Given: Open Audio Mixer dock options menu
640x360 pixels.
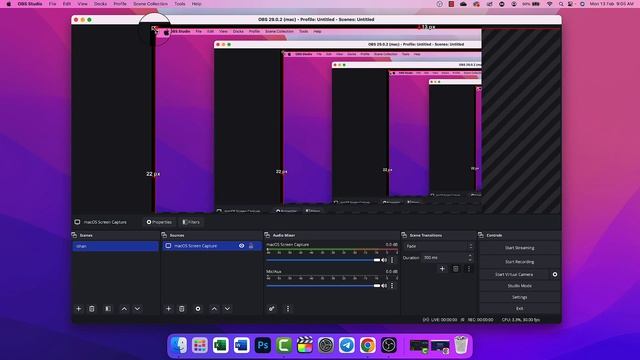Looking at the screenshot, I should (x=288, y=309).
